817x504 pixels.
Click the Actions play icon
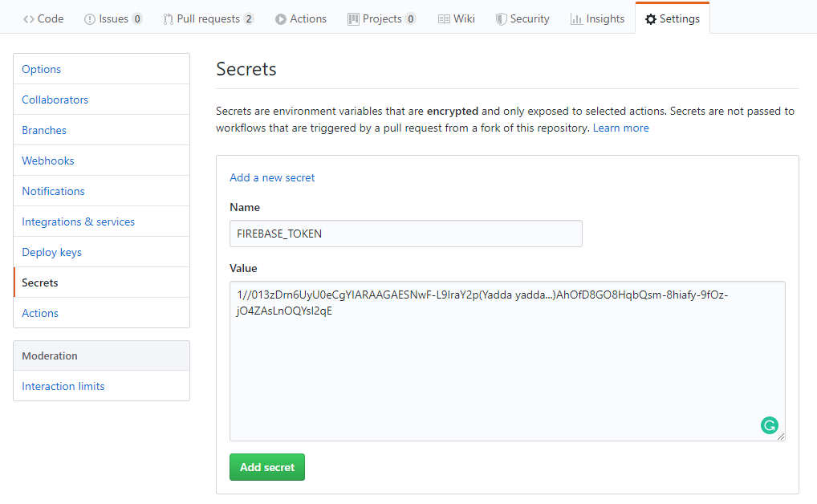tap(282, 18)
